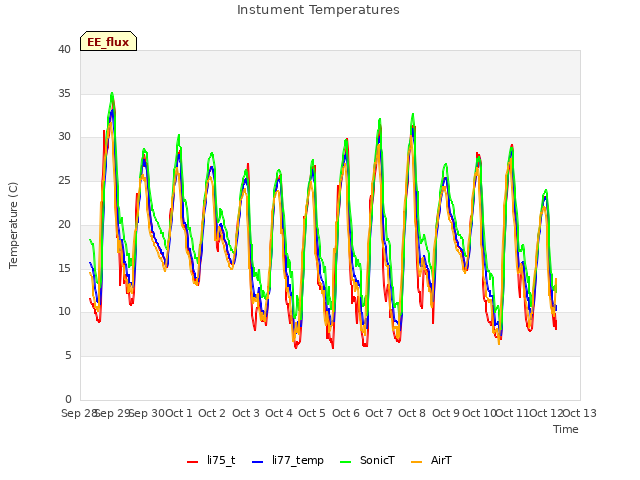Toggle the AirT legend entry
The image size is (640, 480).
click(431, 460)
